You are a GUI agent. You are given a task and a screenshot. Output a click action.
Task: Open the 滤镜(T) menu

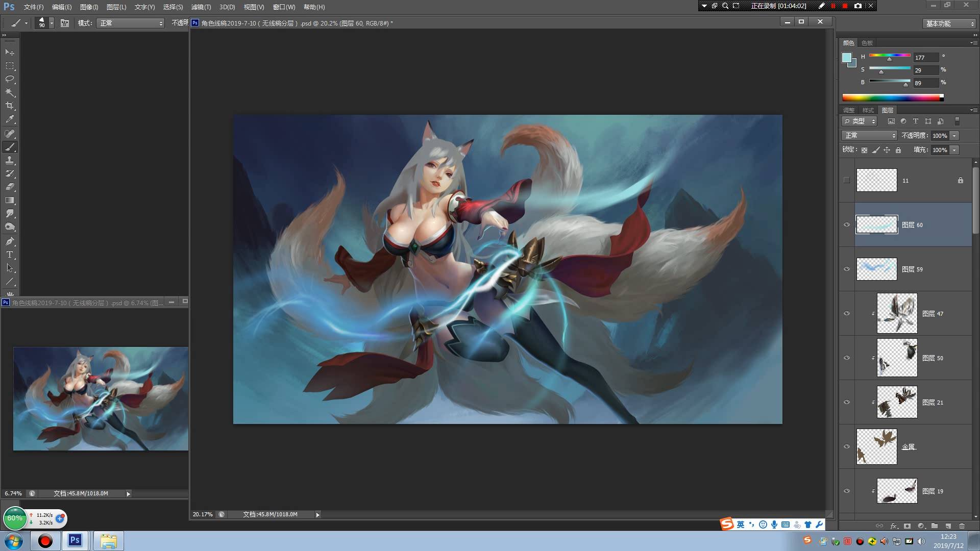pyautogui.click(x=201, y=7)
